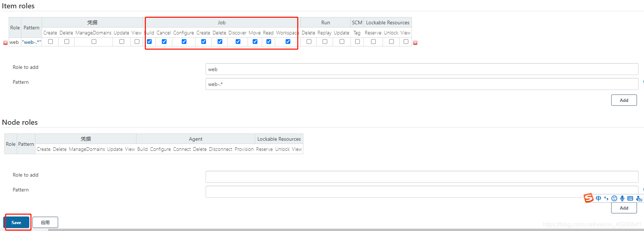The image size is (644, 231).
Task: Check 凭据 View checkbox for web role
Action: click(x=137, y=42)
